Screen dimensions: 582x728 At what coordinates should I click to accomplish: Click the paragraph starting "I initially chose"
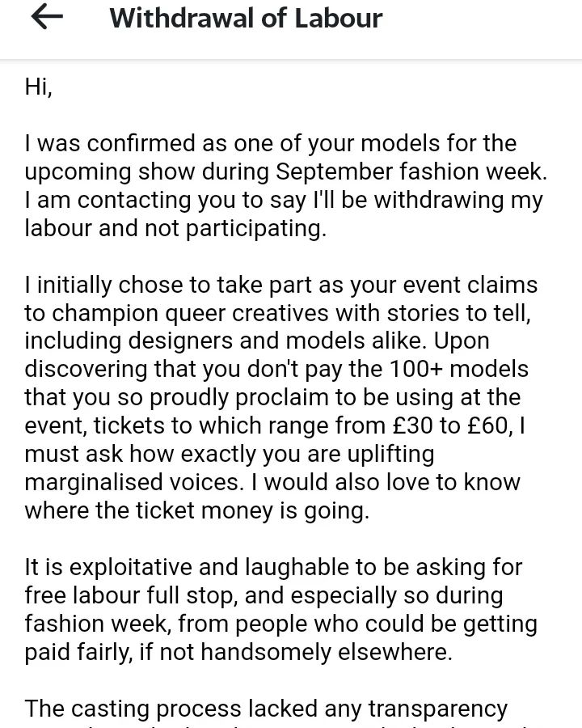point(280,399)
